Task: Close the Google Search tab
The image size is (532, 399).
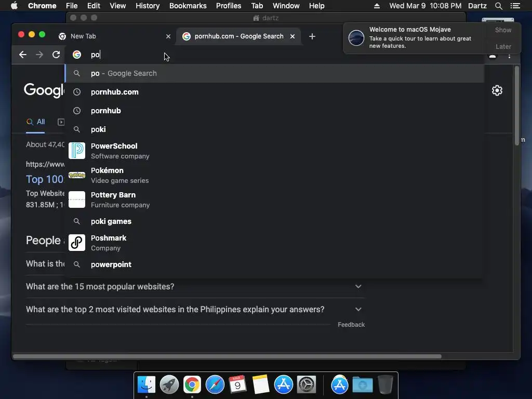Action: pyautogui.click(x=292, y=36)
